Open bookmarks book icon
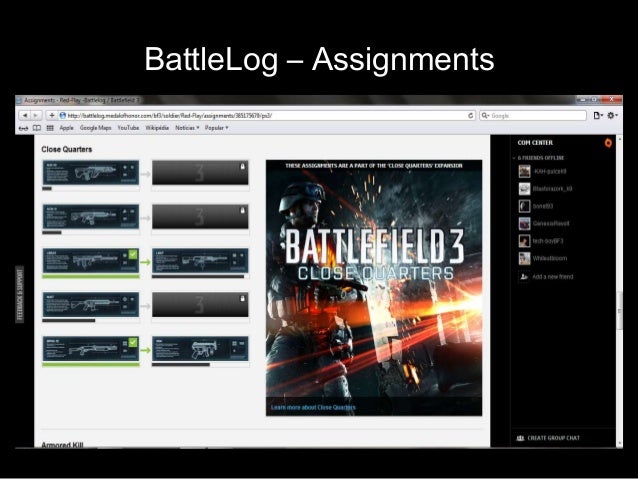This screenshot has width=638, height=479. pyautogui.click(x=37, y=128)
